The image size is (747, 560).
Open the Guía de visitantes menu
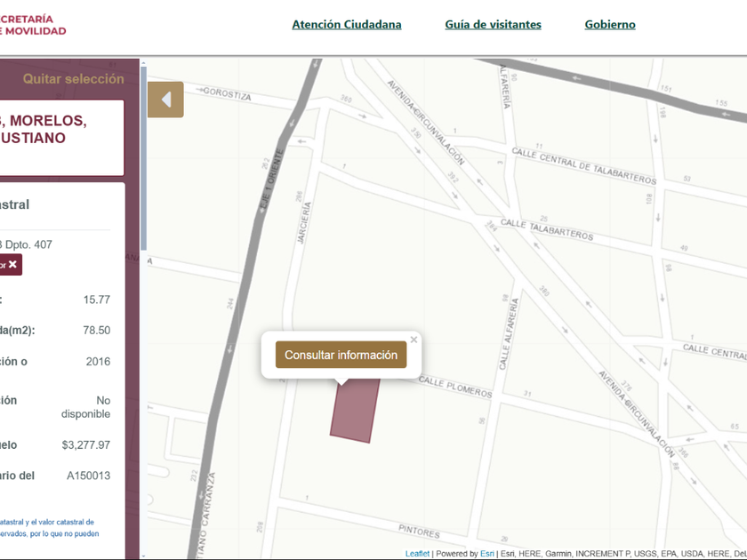(493, 25)
